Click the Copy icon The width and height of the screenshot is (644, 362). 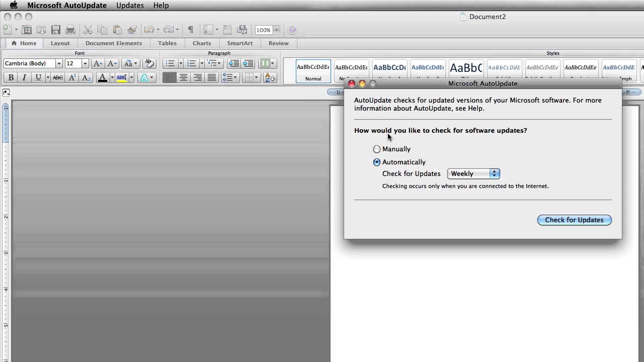pyautogui.click(x=102, y=30)
